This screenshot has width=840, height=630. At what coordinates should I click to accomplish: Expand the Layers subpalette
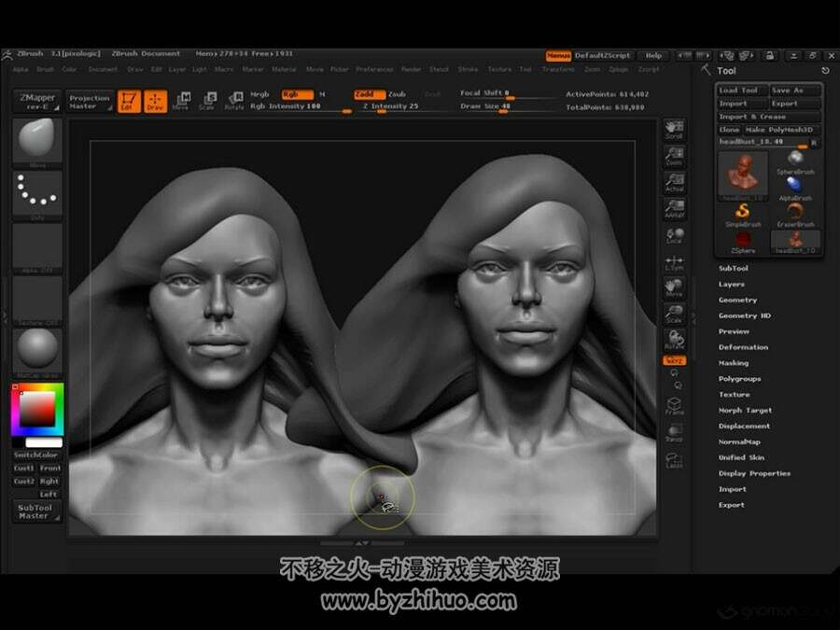coord(731,285)
